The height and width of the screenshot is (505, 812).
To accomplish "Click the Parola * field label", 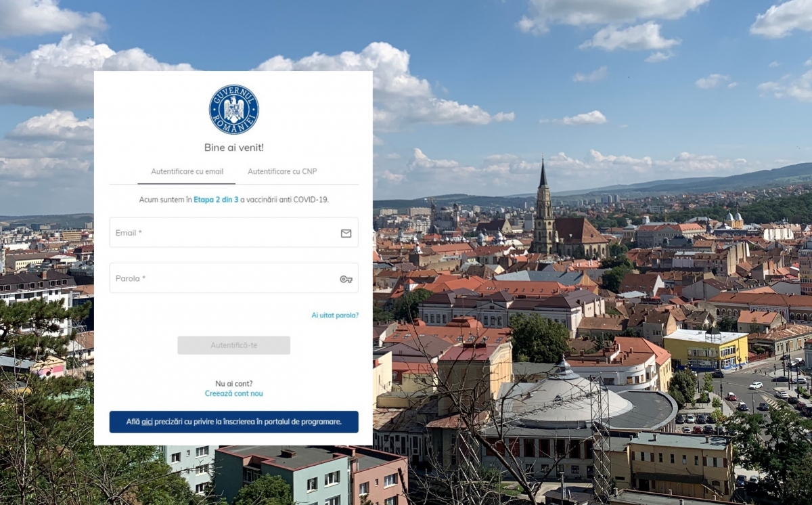I will click(130, 278).
